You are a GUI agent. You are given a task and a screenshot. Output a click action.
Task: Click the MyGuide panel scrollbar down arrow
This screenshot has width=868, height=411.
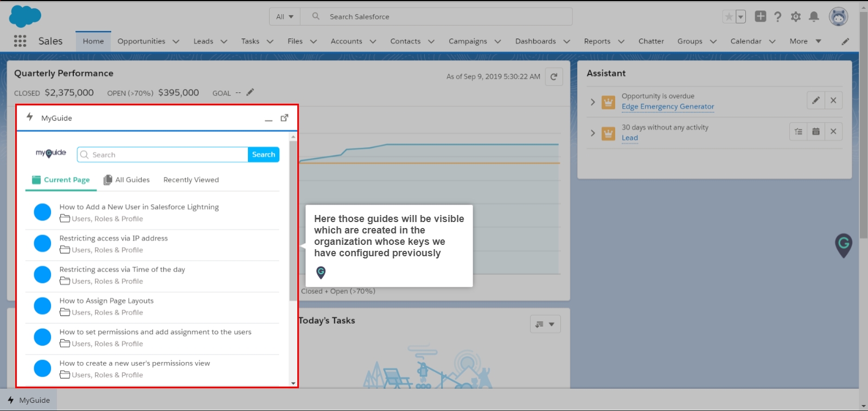pos(293,383)
